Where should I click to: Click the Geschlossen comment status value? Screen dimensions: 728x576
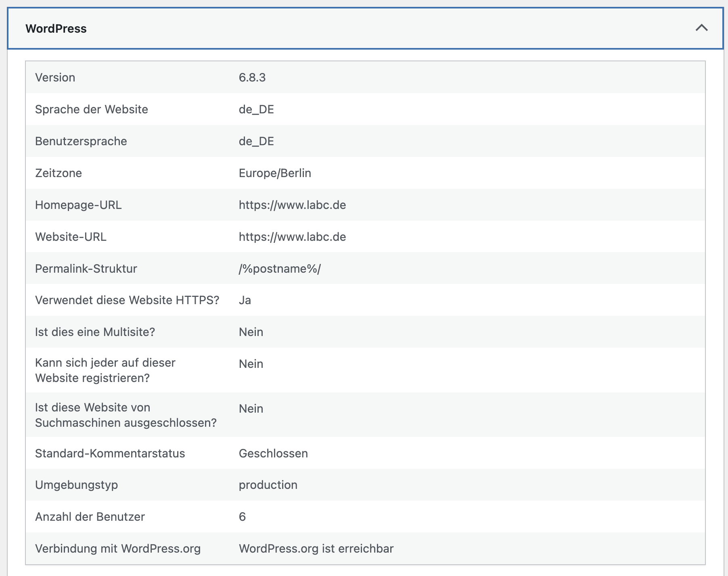(273, 453)
